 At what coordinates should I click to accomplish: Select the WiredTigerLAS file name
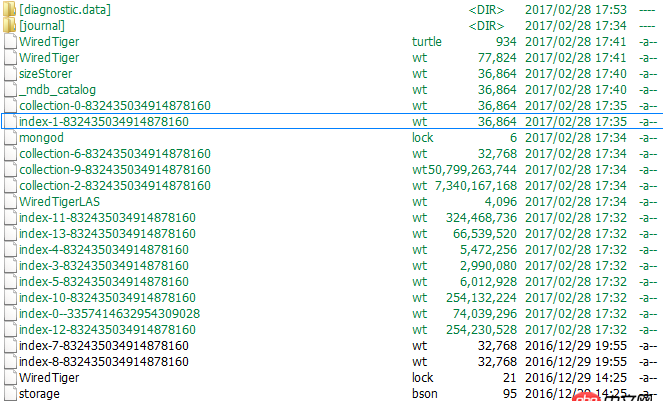(59, 202)
